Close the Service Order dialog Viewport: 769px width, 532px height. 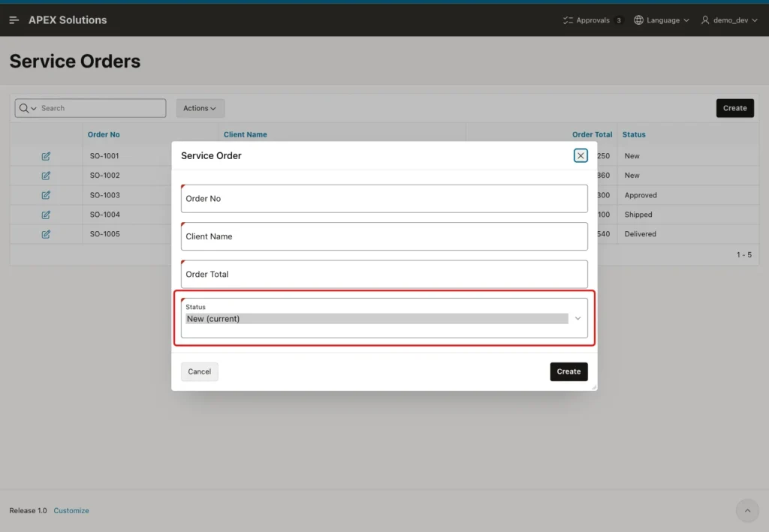[x=581, y=156]
